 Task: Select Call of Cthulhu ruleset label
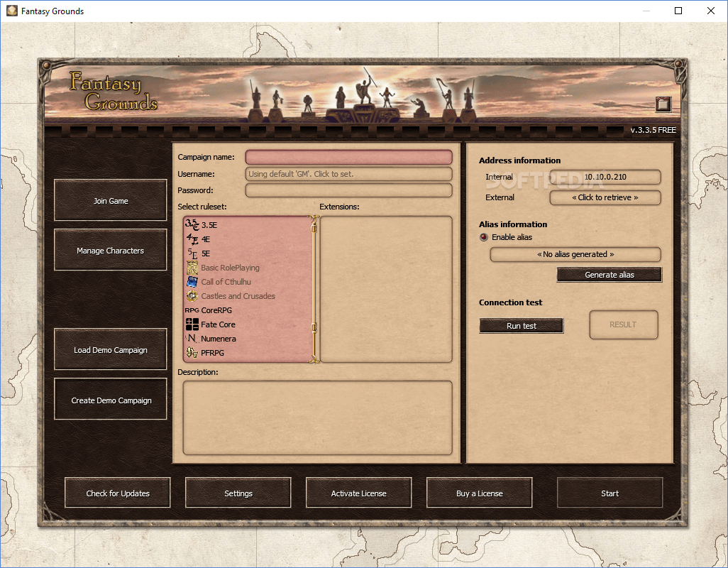point(226,282)
